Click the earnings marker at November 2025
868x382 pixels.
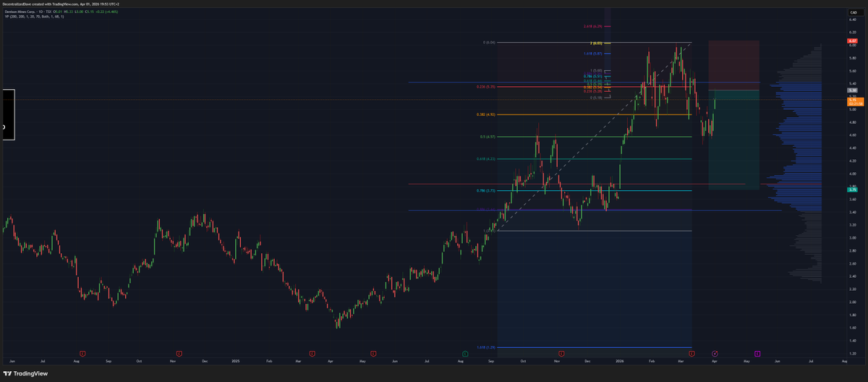(x=561, y=353)
